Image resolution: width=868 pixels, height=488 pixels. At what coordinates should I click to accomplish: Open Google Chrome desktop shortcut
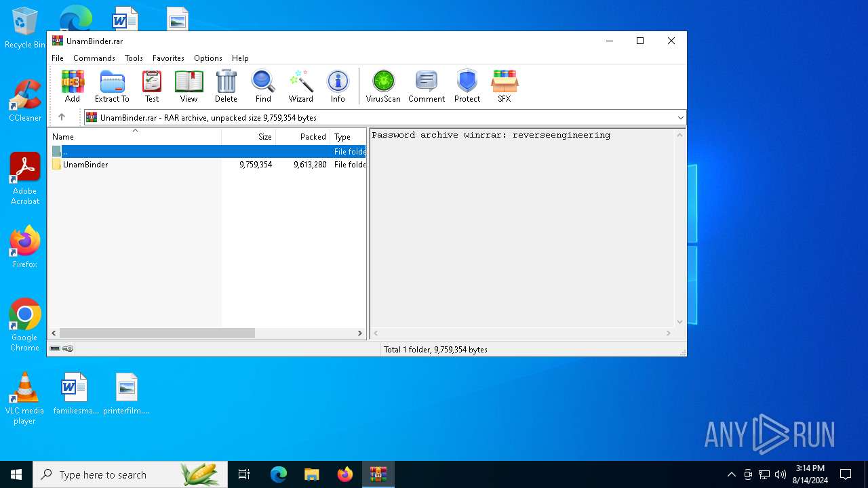tap(24, 325)
